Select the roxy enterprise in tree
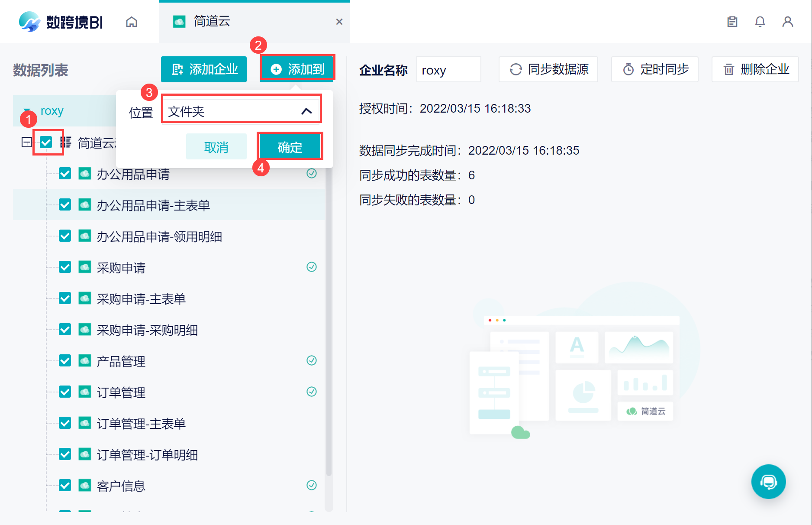812x525 pixels. coord(52,111)
